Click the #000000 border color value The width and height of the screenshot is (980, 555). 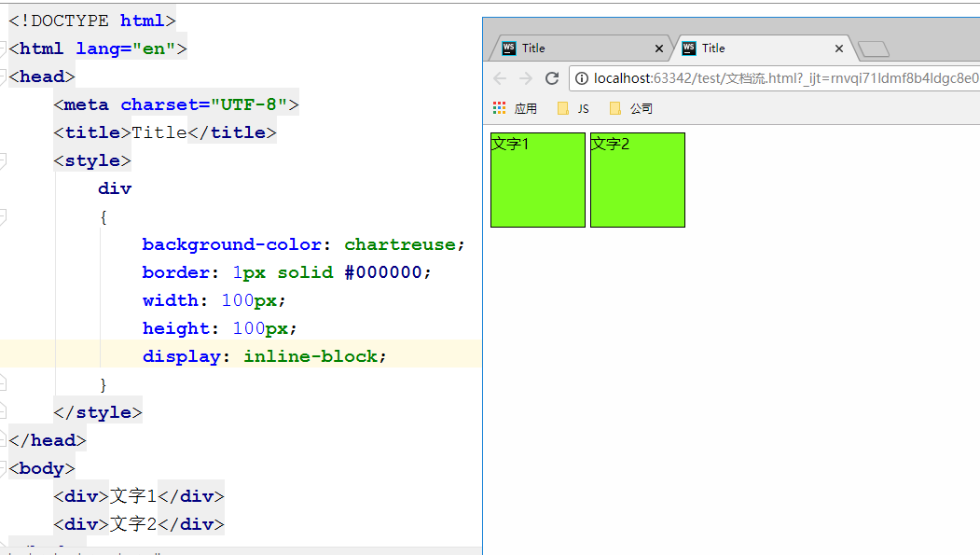pos(383,272)
